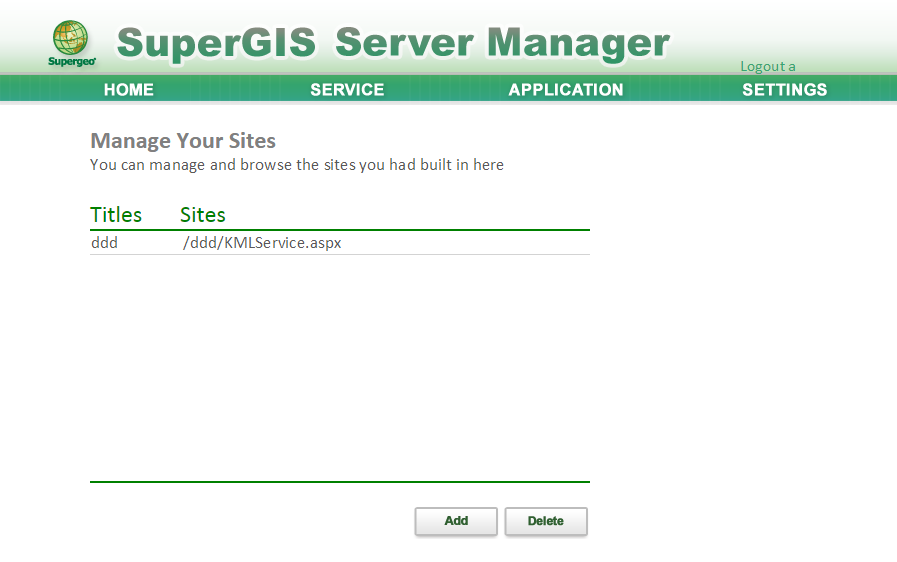Select the ddd title cell
The width and height of the screenshot is (897, 562).
point(104,243)
